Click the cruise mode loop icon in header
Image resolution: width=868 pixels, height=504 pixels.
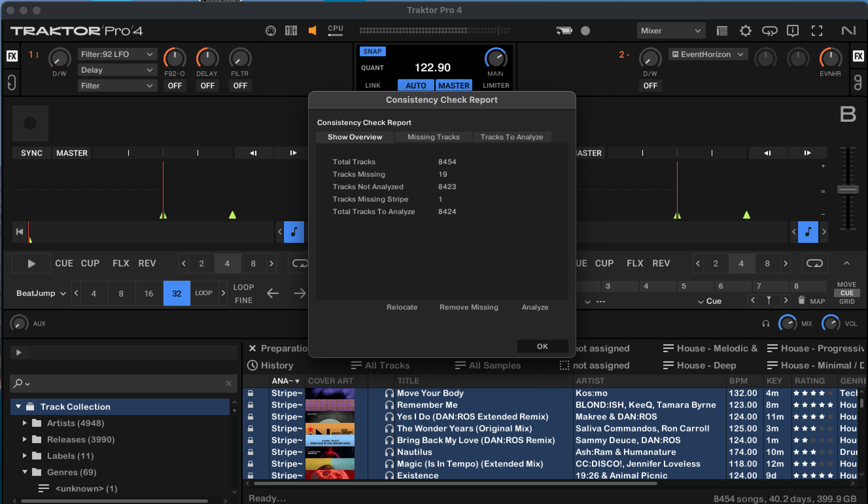click(769, 31)
